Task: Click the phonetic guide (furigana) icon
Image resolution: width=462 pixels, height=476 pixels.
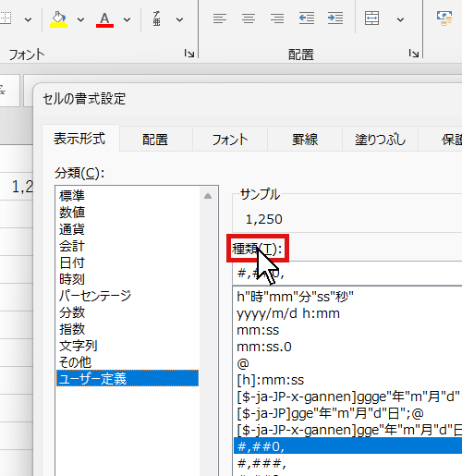Action: coord(157,18)
